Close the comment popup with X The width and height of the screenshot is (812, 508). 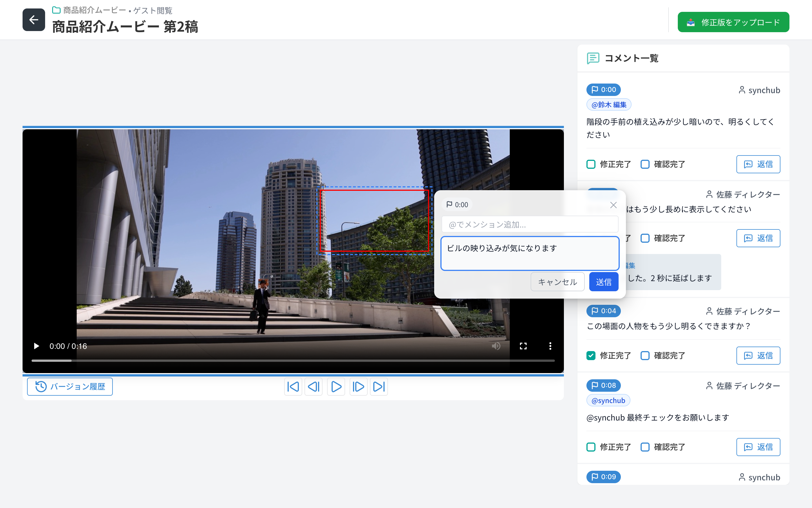tap(613, 205)
